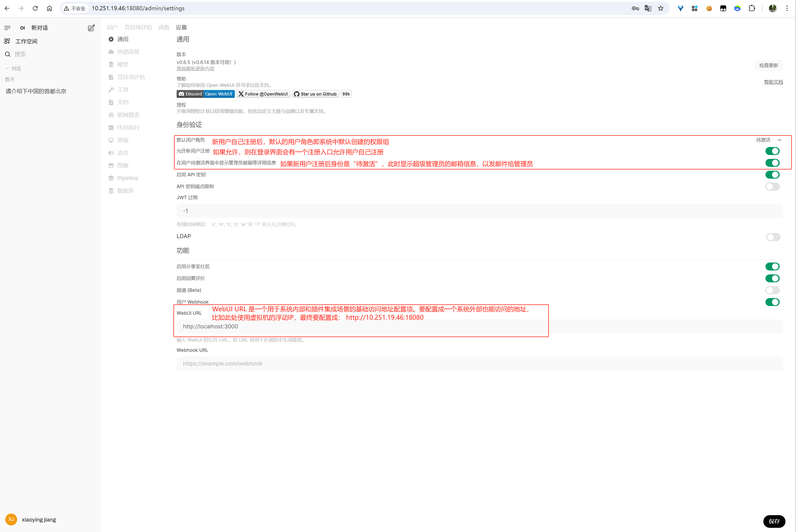The height and width of the screenshot is (532, 796).
Task: Click the 保存 save button
Action: click(774, 521)
